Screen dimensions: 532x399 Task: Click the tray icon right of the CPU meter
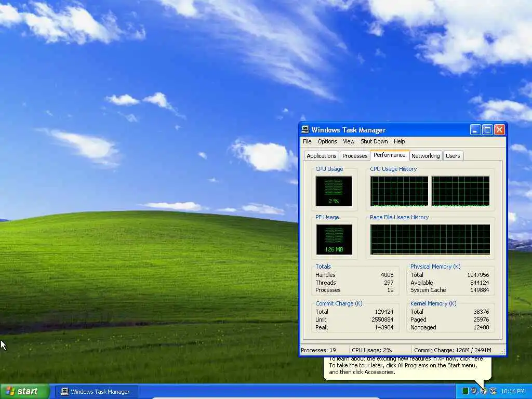[x=474, y=391]
